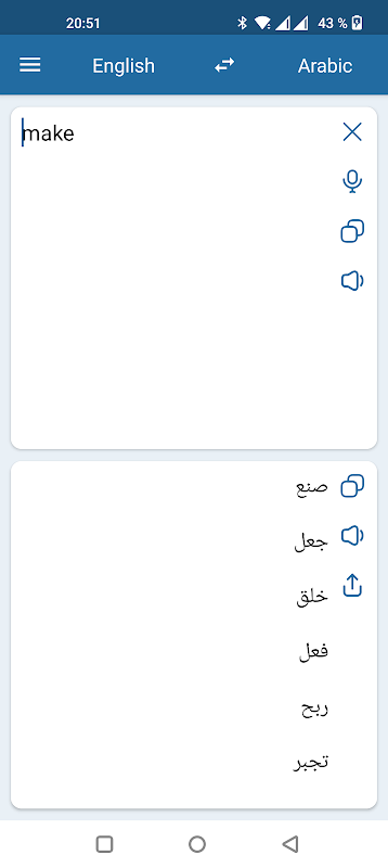Swap source and target languages
Image resolution: width=388 pixels, height=868 pixels.
point(224,65)
